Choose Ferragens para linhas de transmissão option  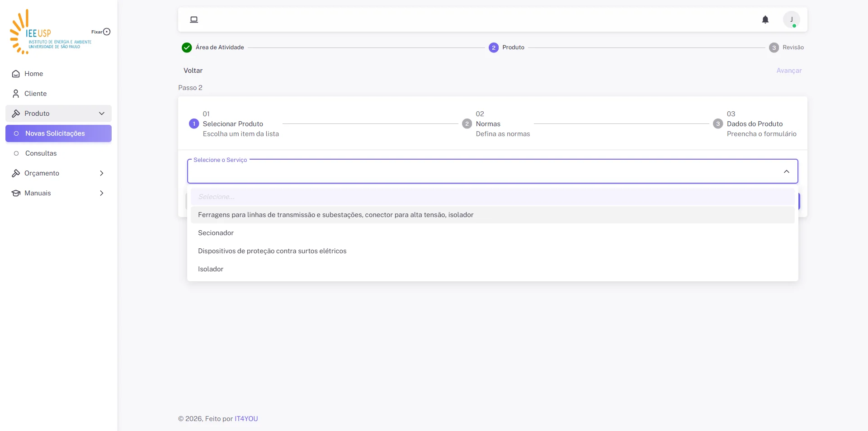click(493, 215)
